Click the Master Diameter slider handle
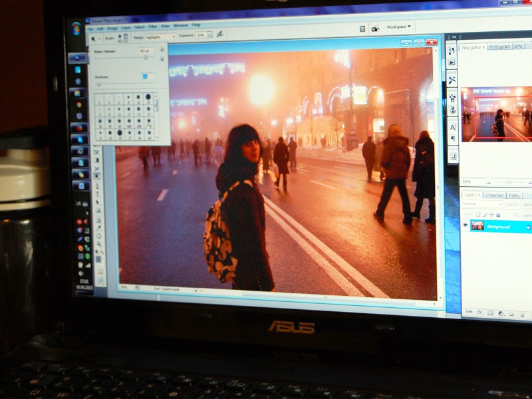 pyautogui.click(x=146, y=58)
